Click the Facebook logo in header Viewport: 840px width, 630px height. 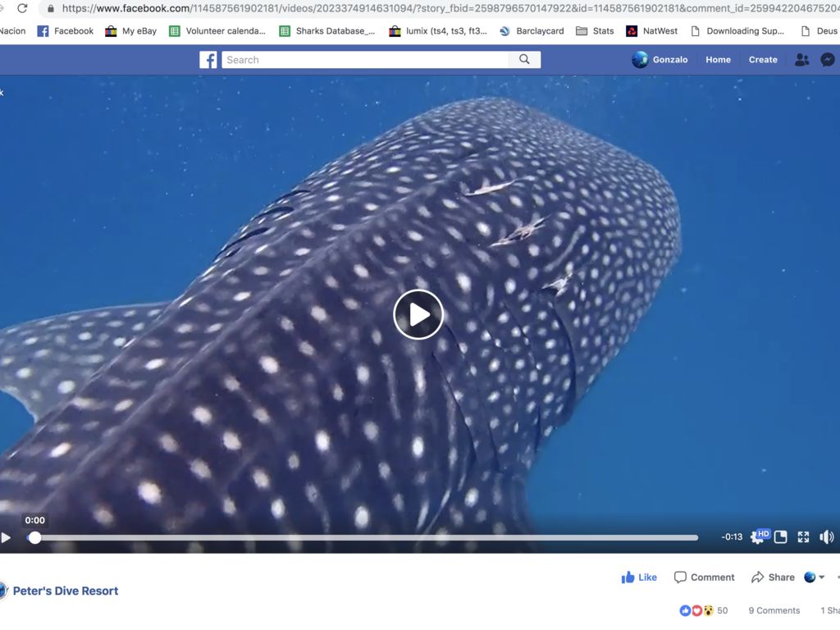208,60
